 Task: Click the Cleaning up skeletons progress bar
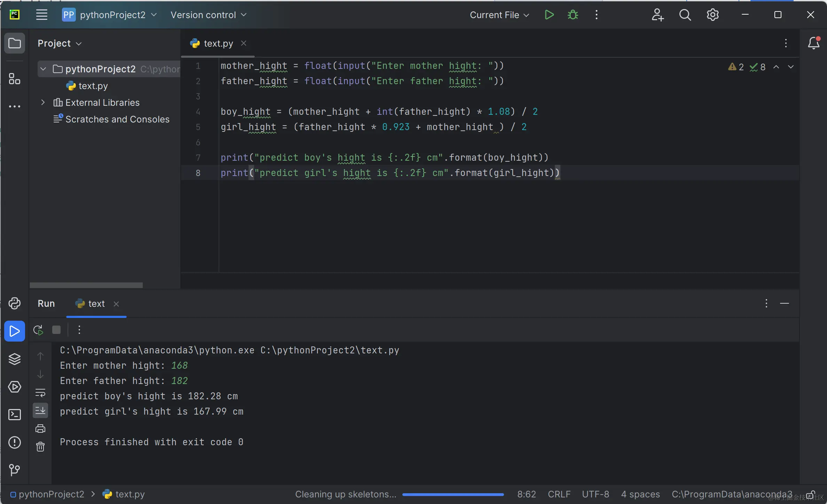[x=453, y=494]
